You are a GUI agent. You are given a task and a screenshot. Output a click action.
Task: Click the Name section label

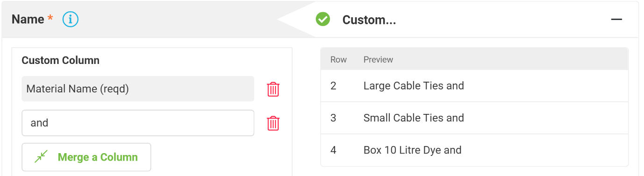(x=28, y=19)
